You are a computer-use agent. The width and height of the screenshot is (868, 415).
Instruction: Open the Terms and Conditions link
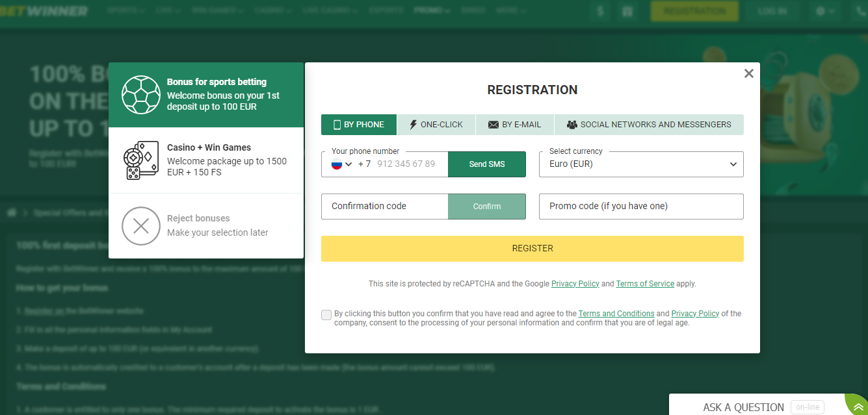pos(616,314)
